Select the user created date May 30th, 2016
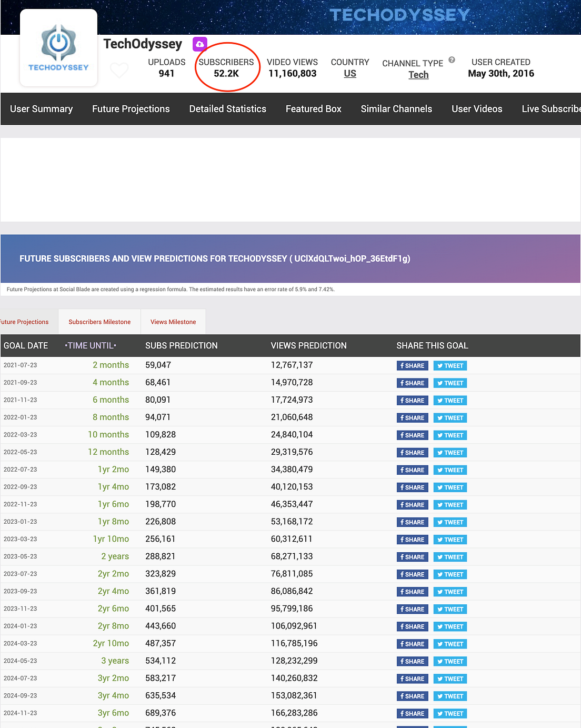 tap(501, 74)
